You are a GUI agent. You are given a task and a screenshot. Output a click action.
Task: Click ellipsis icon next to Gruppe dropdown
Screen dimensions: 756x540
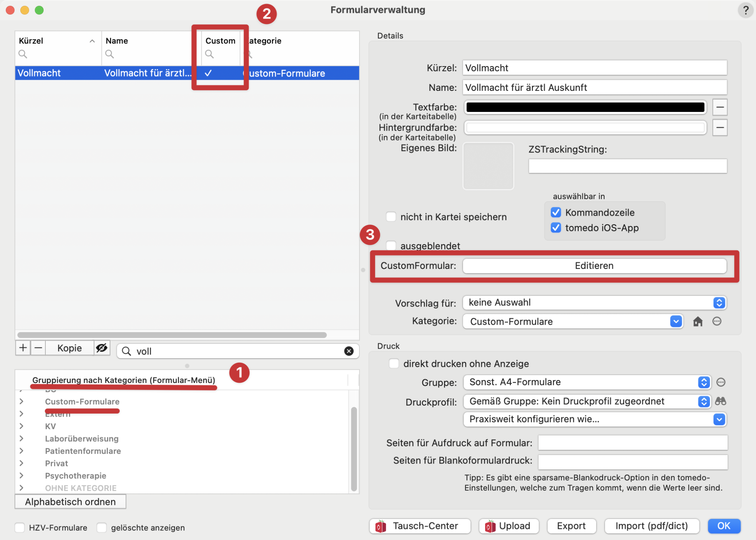721,382
